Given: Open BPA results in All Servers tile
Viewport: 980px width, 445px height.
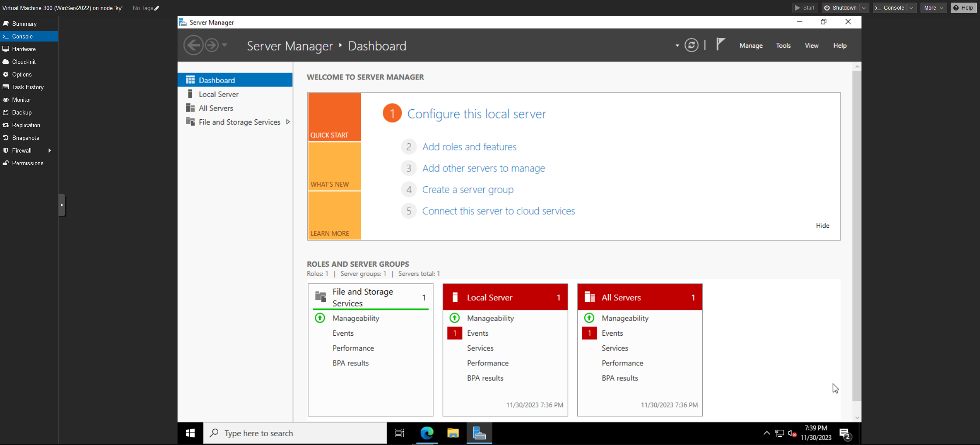Looking at the screenshot, I should [620, 378].
